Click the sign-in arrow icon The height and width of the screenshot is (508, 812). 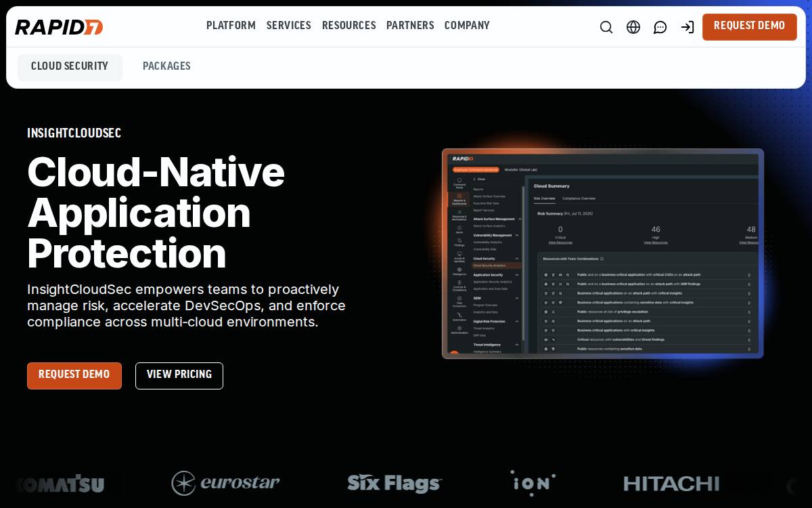coord(687,27)
